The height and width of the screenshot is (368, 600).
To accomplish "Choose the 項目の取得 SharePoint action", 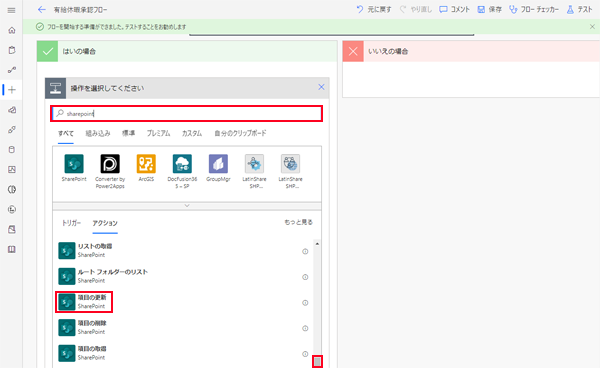I will (x=184, y=353).
